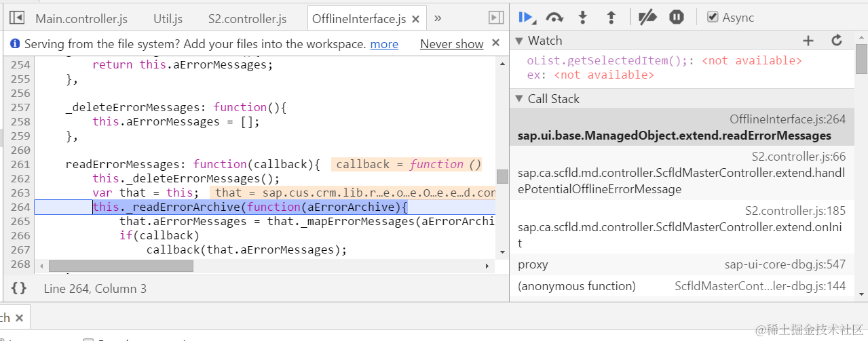Select the OfflineInterface.js tab
Viewport: 868px width, 341px height.
(359, 19)
